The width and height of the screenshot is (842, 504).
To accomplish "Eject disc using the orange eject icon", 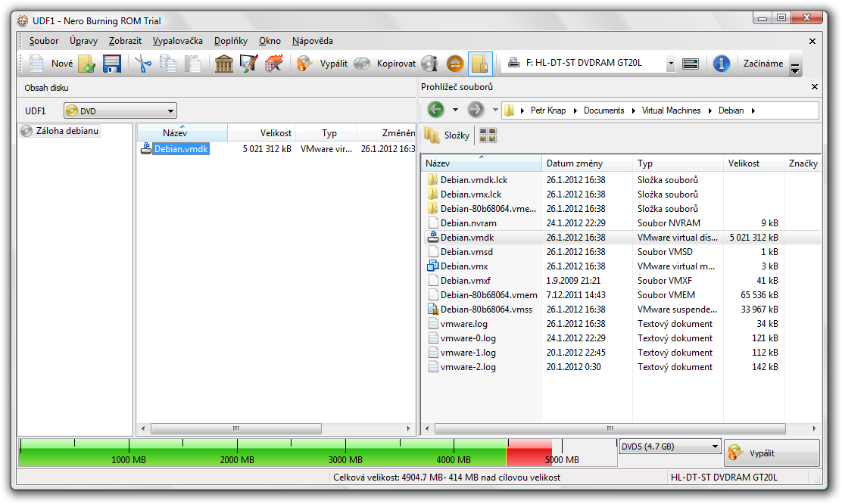I will tap(455, 64).
